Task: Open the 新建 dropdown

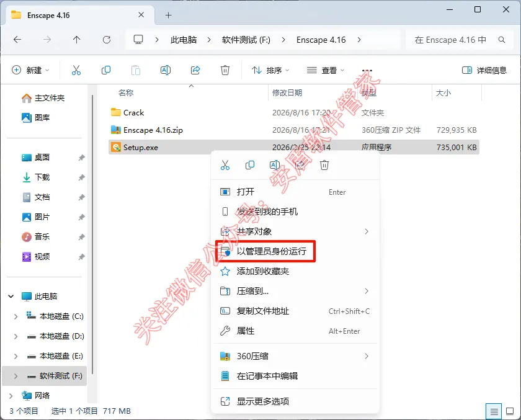Action: (x=30, y=70)
